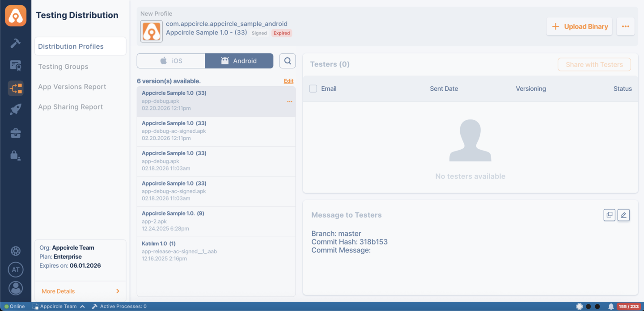This screenshot has height=311, width=644.
Task: Open the options menu on the first version entry
Action: pyautogui.click(x=289, y=101)
